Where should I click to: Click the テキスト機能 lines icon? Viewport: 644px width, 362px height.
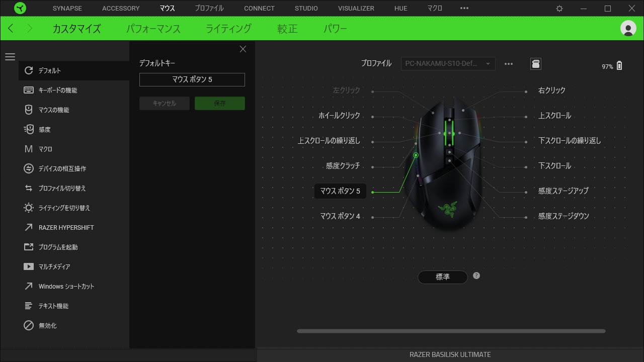point(29,306)
